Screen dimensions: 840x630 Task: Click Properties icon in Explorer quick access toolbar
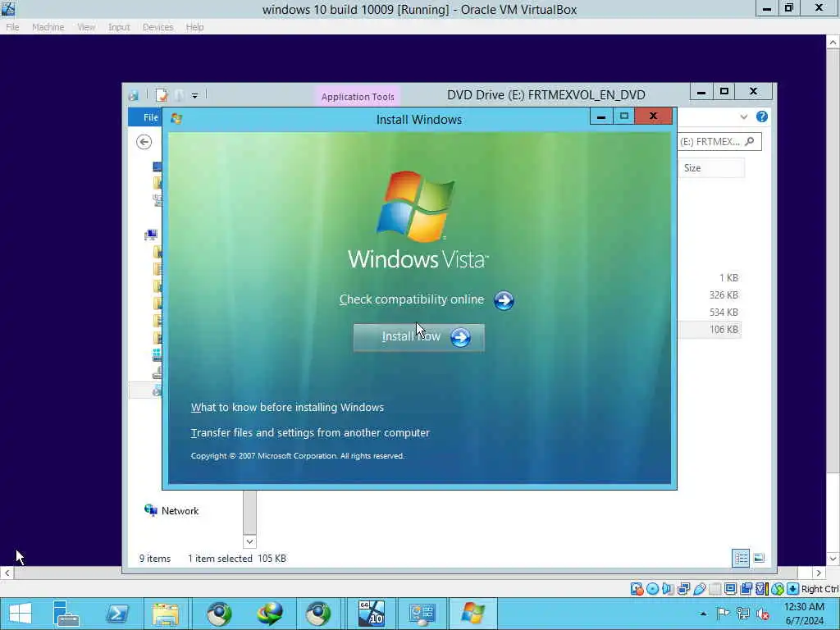tap(162, 95)
